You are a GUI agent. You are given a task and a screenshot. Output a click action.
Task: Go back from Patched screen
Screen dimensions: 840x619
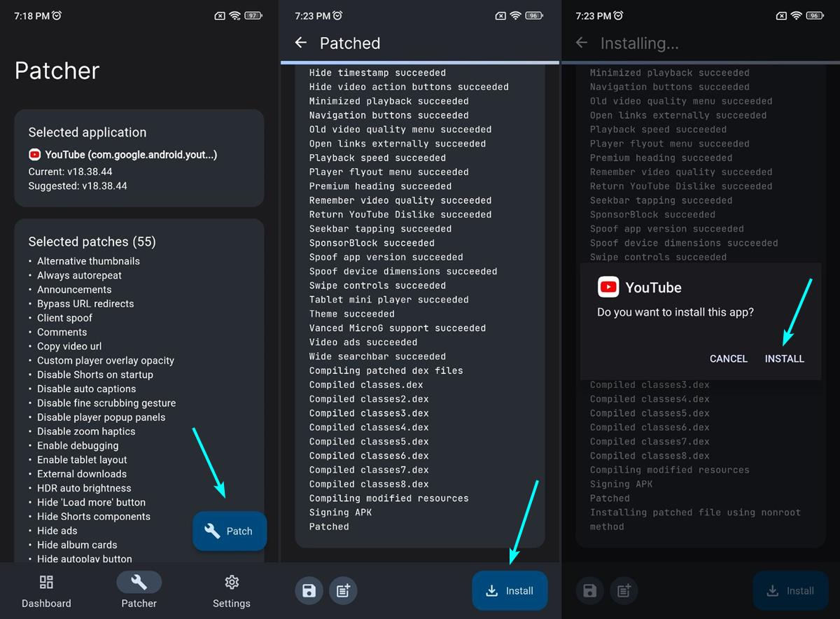tap(301, 43)
